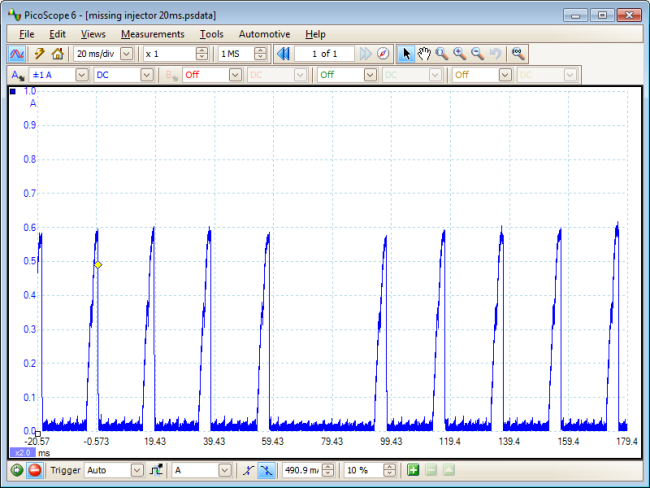
Task: Select the hand pan tool
Action: (424, 54)
